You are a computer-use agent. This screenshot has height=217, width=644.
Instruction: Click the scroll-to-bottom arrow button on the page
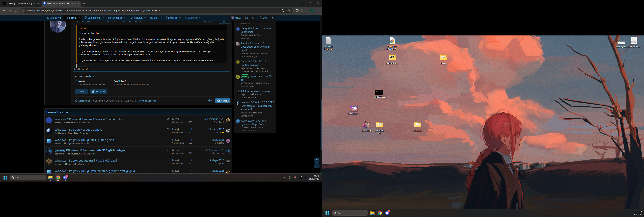click(317, 166)
